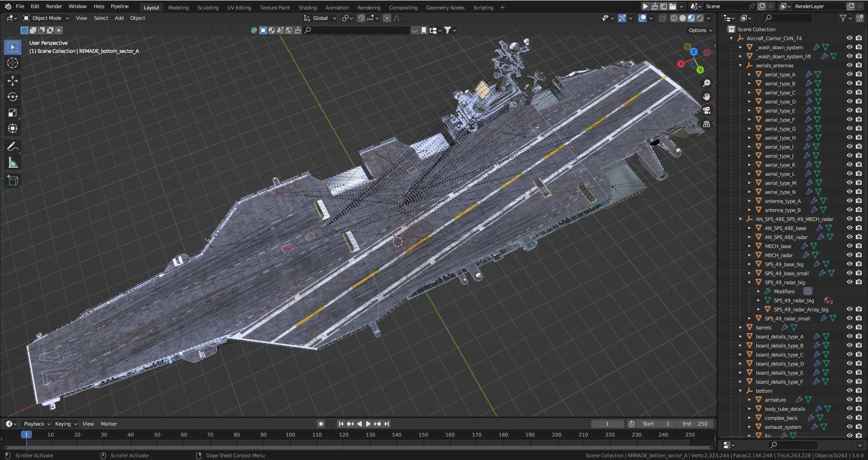Disable render camera icon for aerial_type_C
The width and height of the screenshot is (868, 460).
(859, 92)
